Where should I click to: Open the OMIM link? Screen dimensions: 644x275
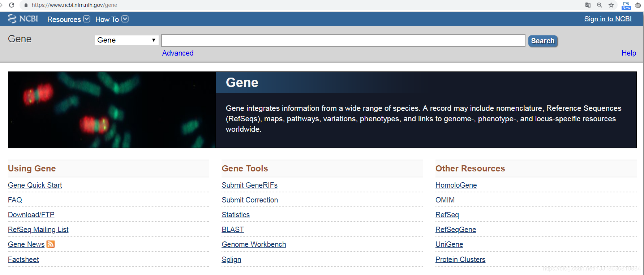click(x=445, y=200)
